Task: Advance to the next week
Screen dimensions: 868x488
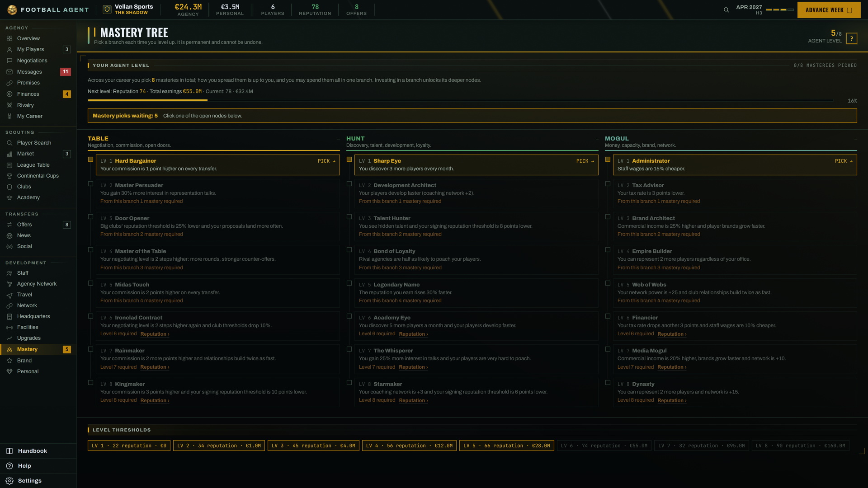Action: click(829, 10)
